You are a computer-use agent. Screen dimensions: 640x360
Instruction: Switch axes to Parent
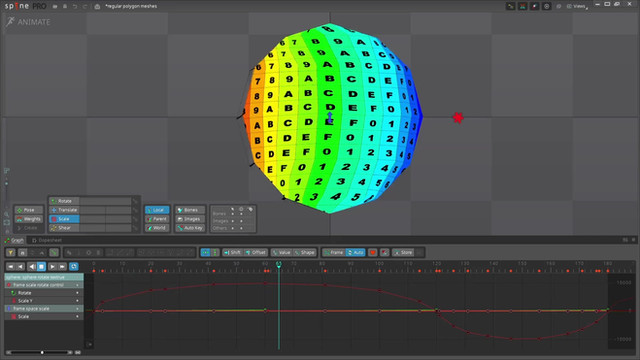[x=157, y=219]
